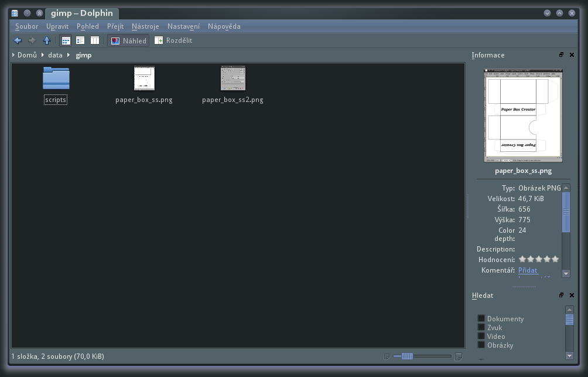Click the Výška value 775
This screenshot has width=588, height=377.
click(x=524, y=220)
